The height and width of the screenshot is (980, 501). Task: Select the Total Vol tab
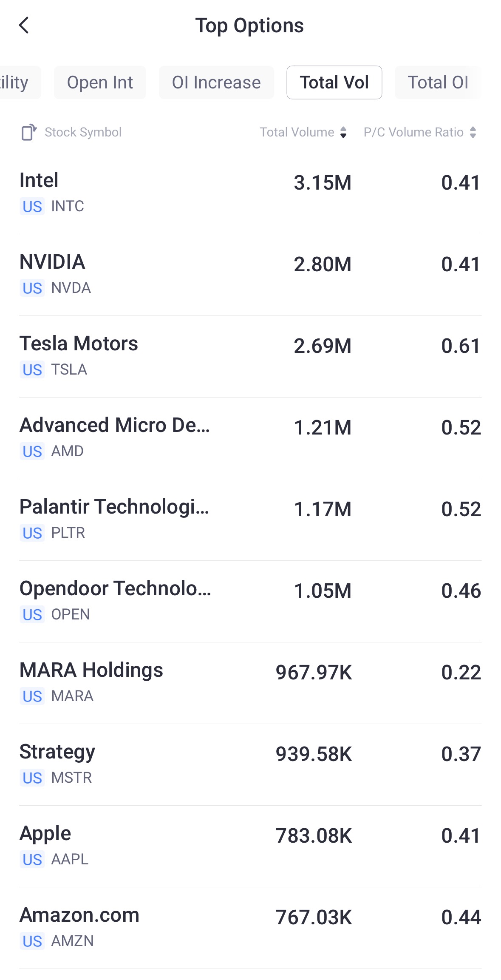tap(334, 82)
